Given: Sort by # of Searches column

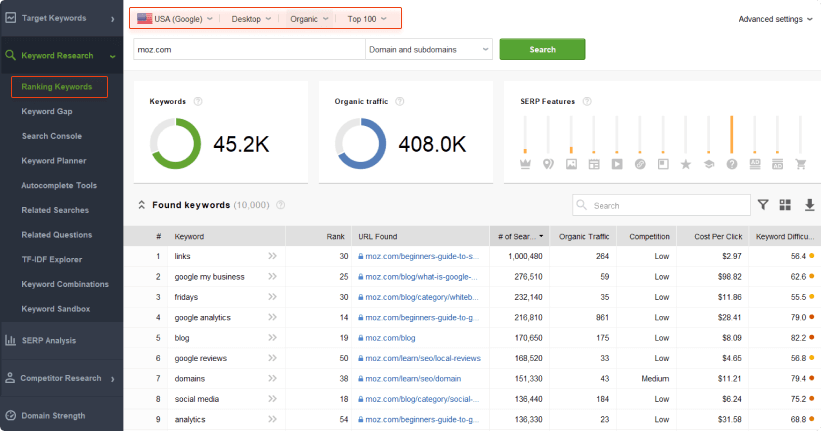Looking at the screenshot, I should click(x=519, y=236).
